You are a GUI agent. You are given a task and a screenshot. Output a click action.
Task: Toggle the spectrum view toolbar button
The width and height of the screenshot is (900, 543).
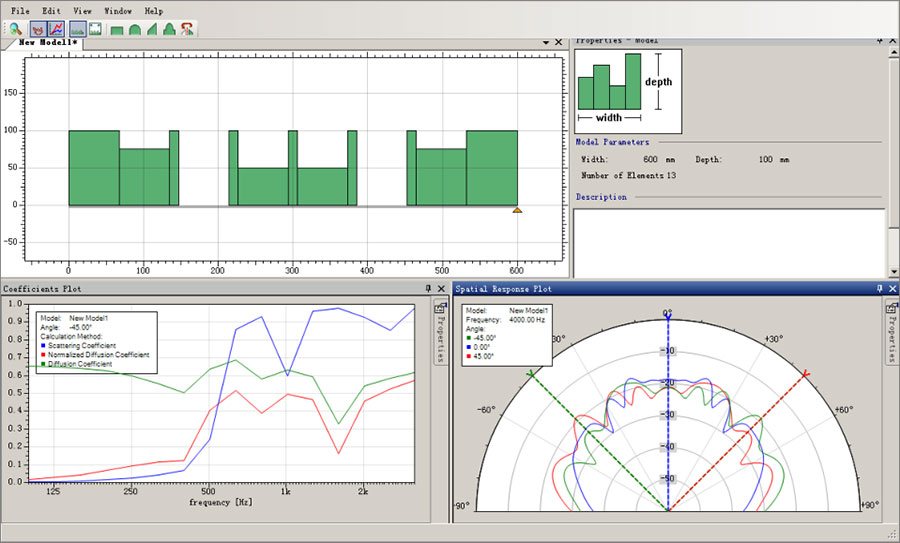[78, 29]
